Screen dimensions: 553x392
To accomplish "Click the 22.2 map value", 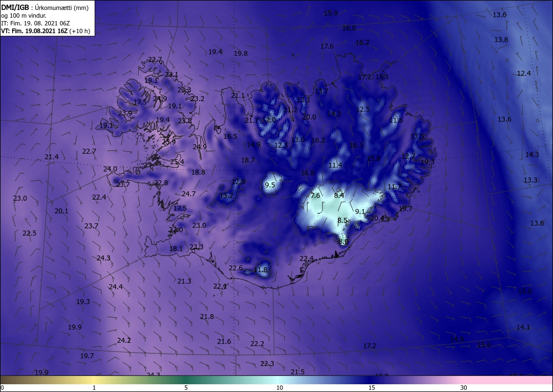I will 257,344.
